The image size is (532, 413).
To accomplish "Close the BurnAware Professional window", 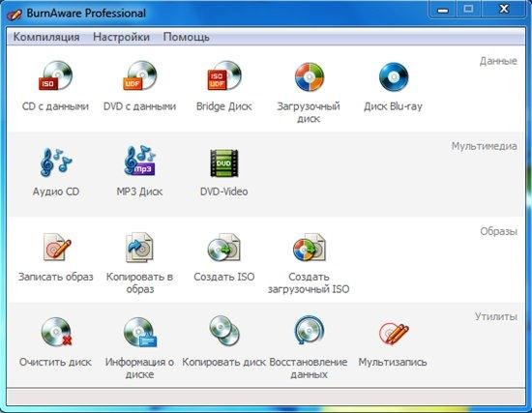I will coord(504,9).
